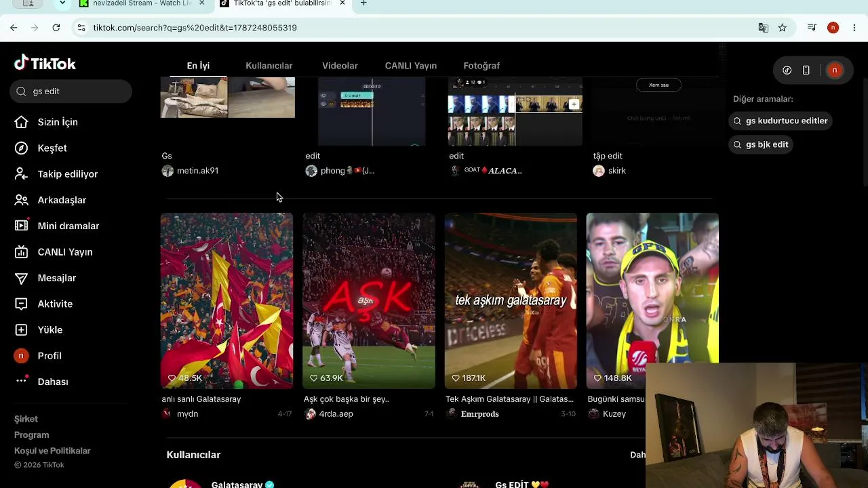Image resolution: width=868 pixels, height=488 pixels.
Task: Select the En İyi results tab
Action: click(x=198, y=66)
